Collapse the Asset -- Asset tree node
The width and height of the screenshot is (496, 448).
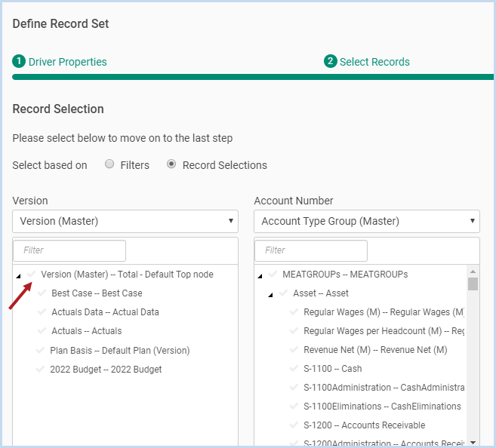[270, 295]
